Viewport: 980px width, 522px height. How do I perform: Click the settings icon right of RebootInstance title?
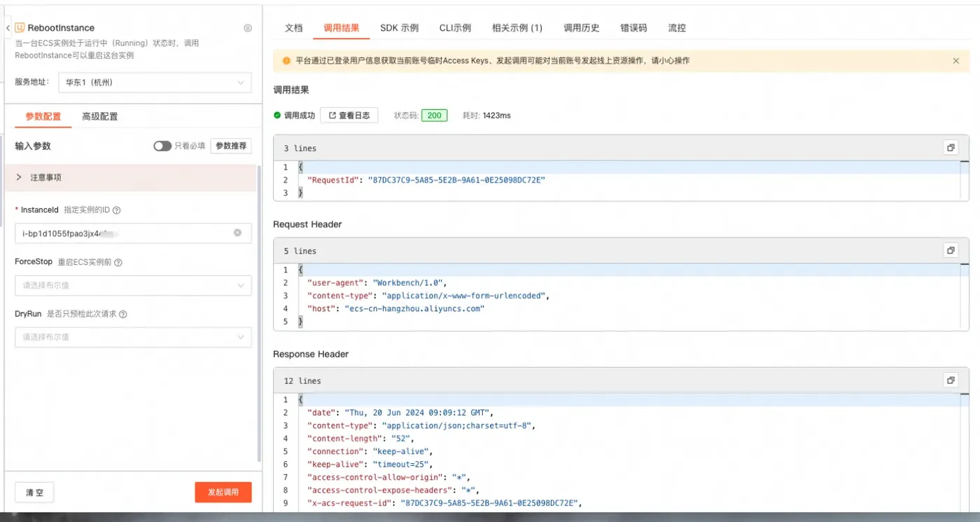pyautogui.click(x=247, y=28)
